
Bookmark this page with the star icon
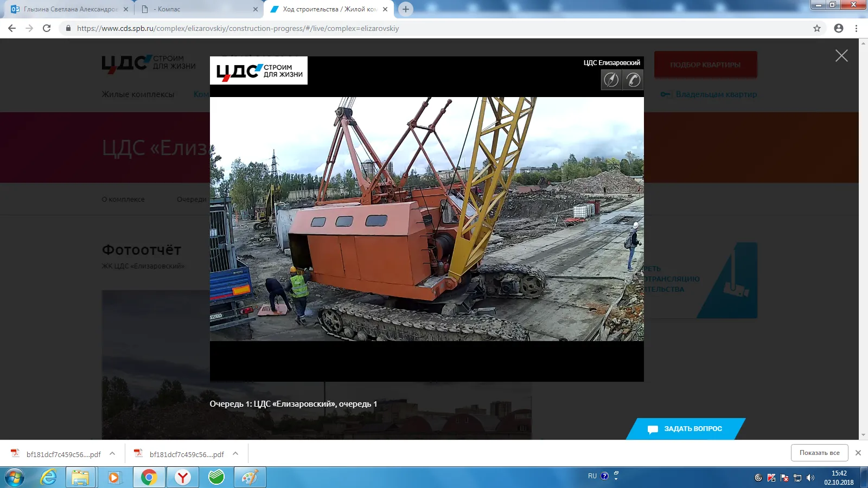(x=817, y=28)
